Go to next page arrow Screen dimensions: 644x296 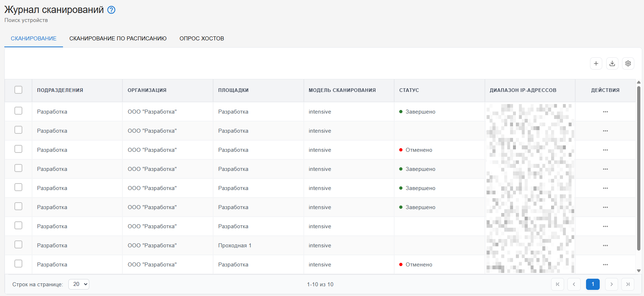point(612,284)
